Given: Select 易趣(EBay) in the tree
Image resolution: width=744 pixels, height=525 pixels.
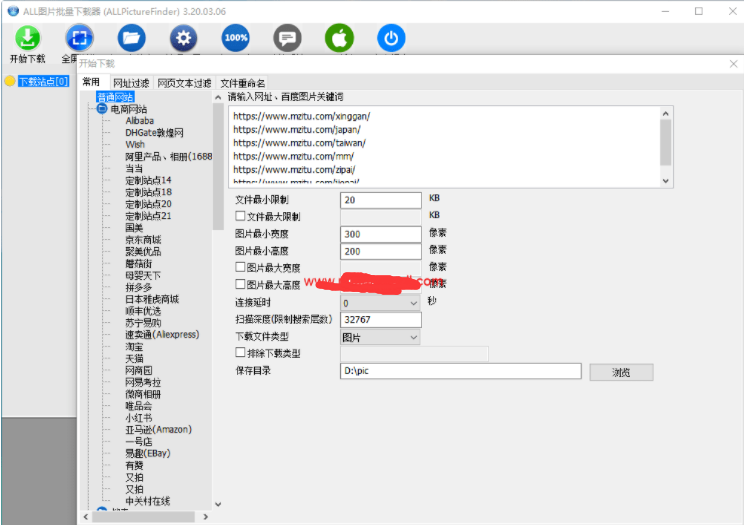Looking at the screenshot, I should [x=148, y=453].
